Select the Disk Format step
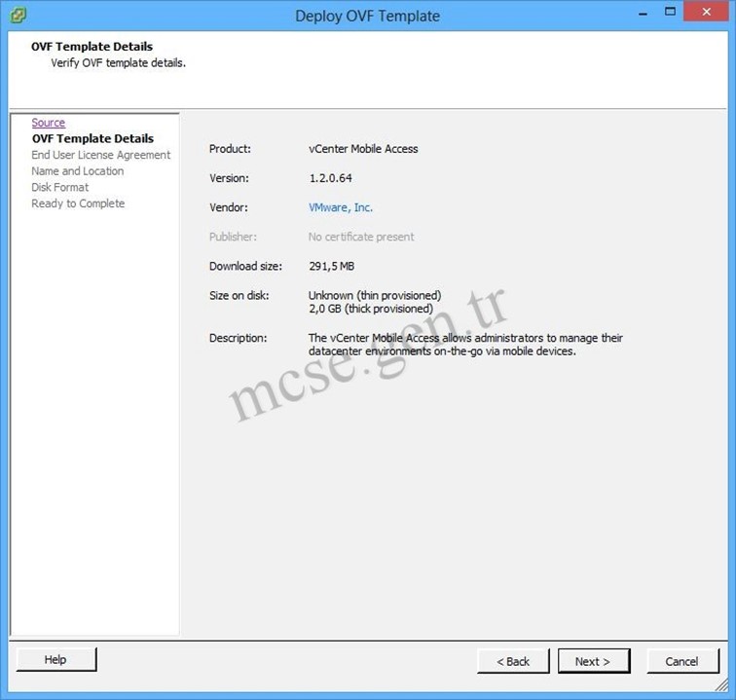 59,187
